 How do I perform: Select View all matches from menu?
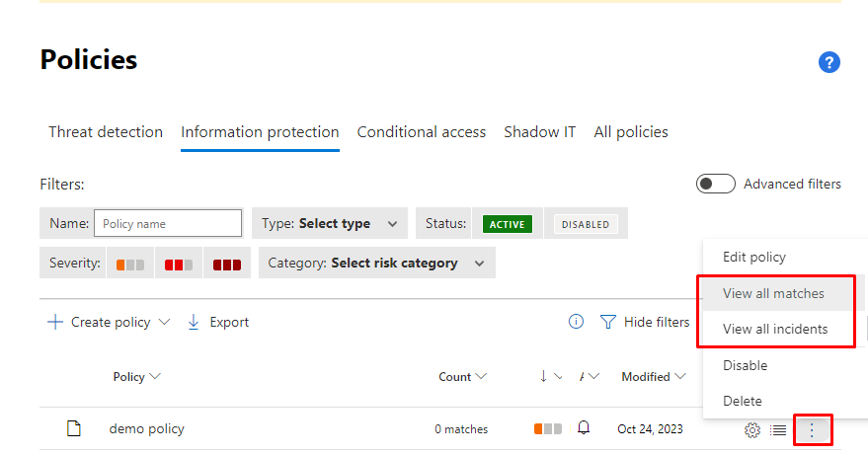773,293
